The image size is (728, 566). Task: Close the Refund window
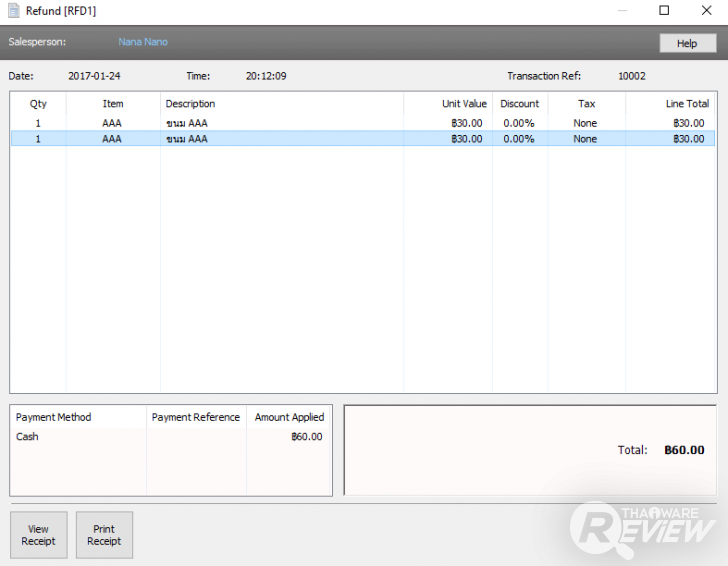click(x=707, y=10)
